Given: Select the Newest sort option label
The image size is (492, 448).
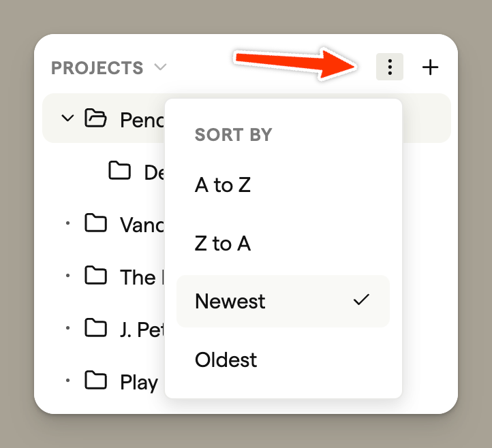Looking at the screenshot, I should (230, 301).
